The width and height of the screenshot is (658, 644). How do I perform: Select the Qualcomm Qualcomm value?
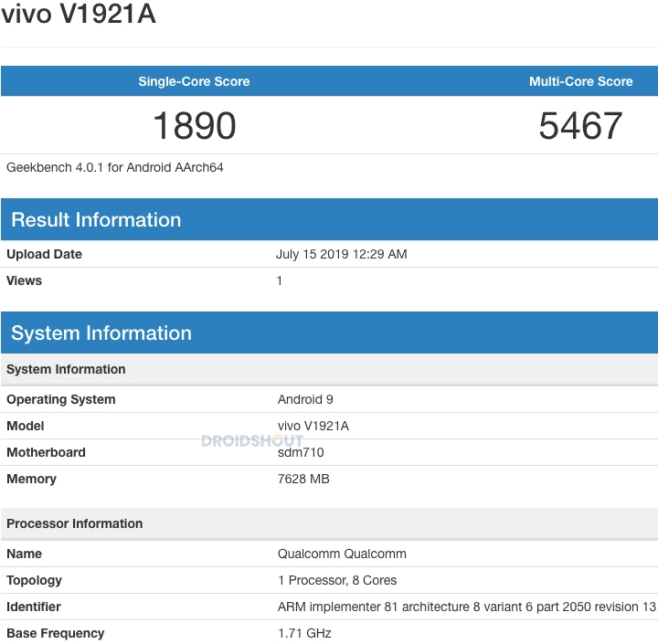[x=342, y=554]
